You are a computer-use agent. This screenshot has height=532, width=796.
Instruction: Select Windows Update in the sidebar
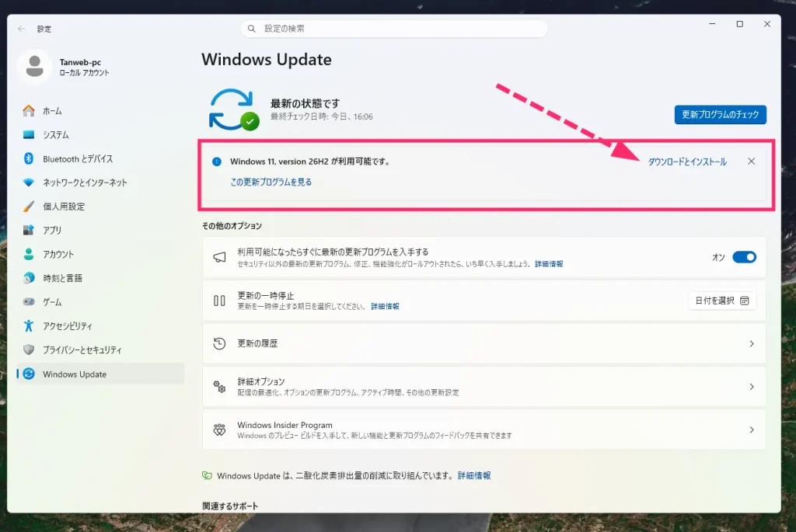tap(100, 374)
